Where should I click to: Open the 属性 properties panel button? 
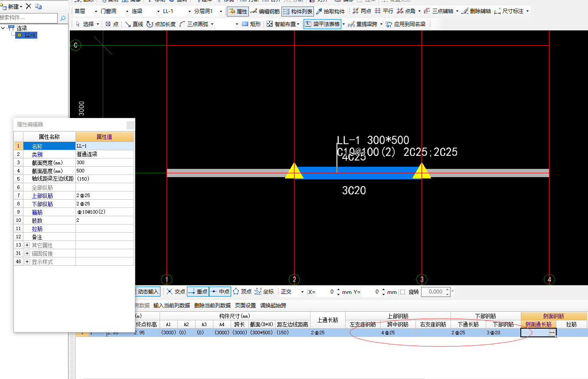click(238, 11)
